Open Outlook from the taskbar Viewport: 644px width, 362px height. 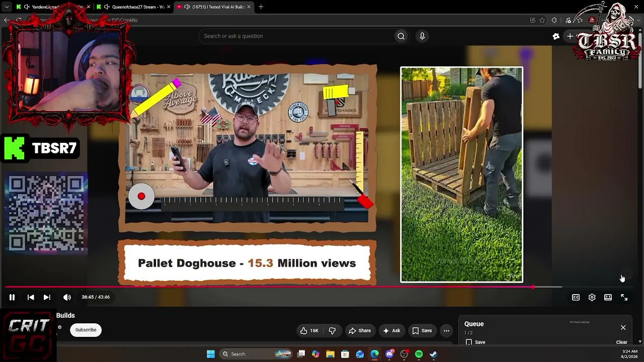tap(360, 354)
